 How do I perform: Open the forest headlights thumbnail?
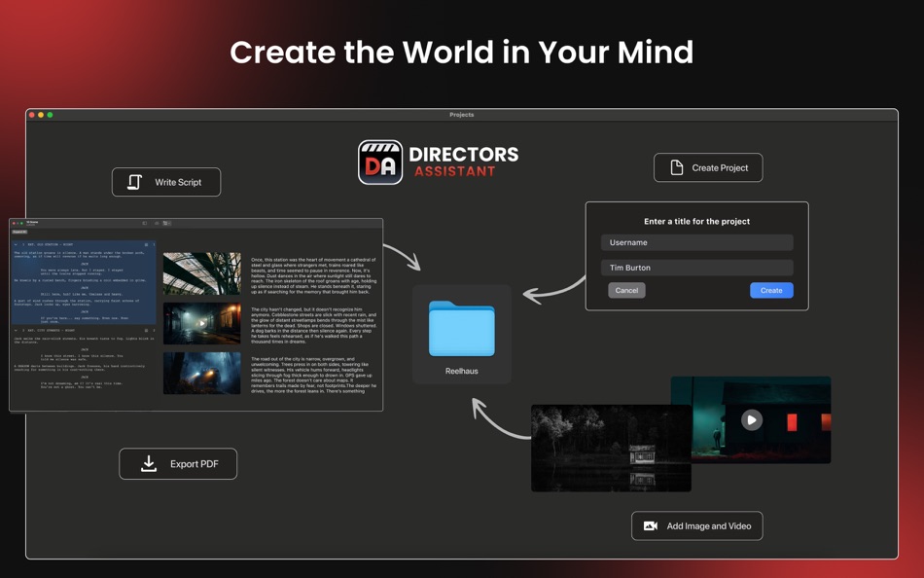[x=202, y=374]
